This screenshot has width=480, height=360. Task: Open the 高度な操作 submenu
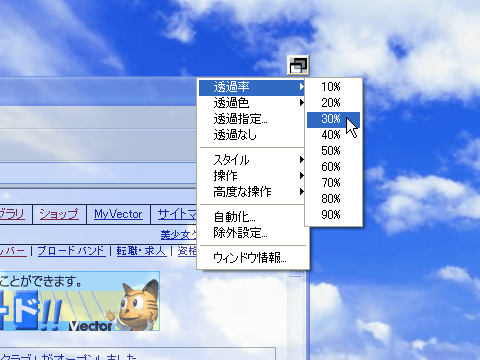pyautogui.click(x=252, y=192)
